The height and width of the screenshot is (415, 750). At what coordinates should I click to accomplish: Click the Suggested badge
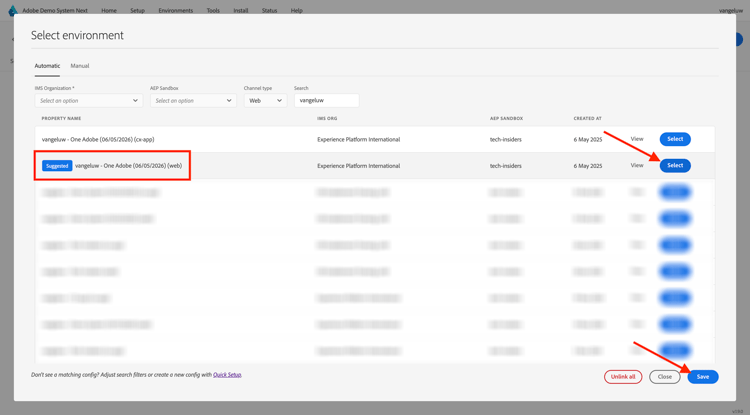tap(57, 166)
